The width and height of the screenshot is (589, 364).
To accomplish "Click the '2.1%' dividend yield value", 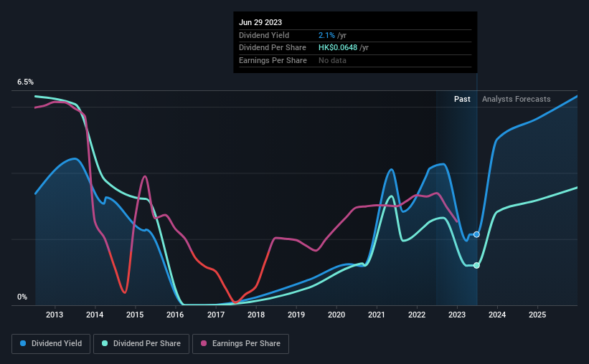I will click(326, 35).
